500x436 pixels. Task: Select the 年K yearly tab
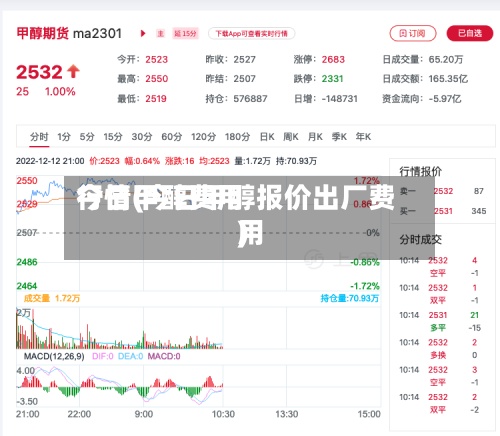pos(363,137)
